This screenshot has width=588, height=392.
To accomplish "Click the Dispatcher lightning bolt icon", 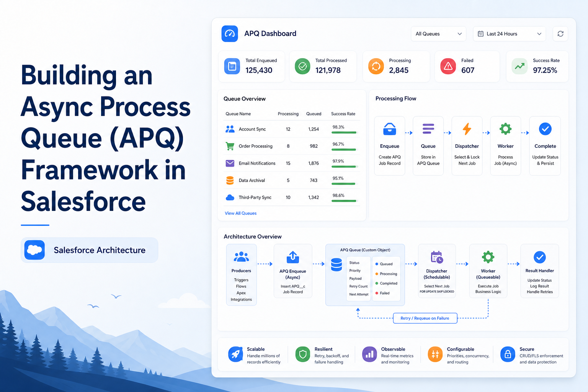I will (x=467, y=129).
